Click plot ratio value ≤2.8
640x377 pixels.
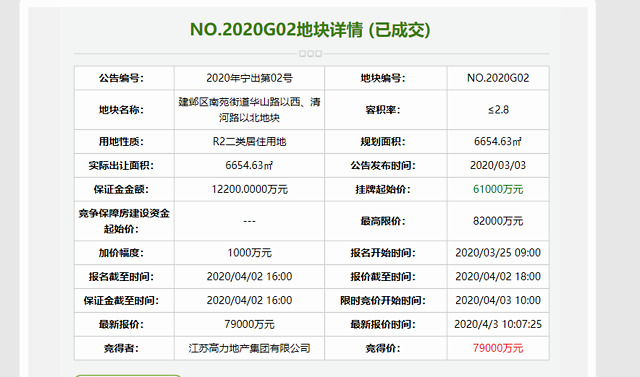click(x=498, y=110)
